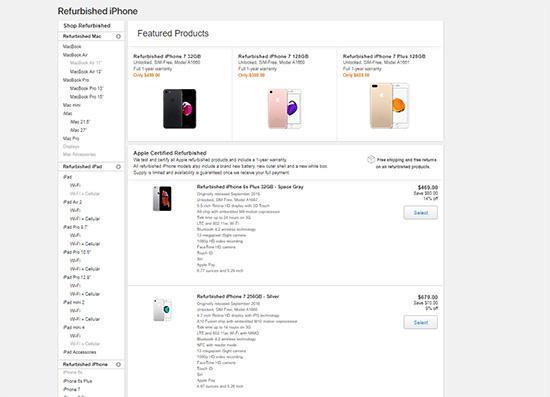550x397 pixels.
Task: Open Shop Refurbished sidebar header
Action: point(87,26)
